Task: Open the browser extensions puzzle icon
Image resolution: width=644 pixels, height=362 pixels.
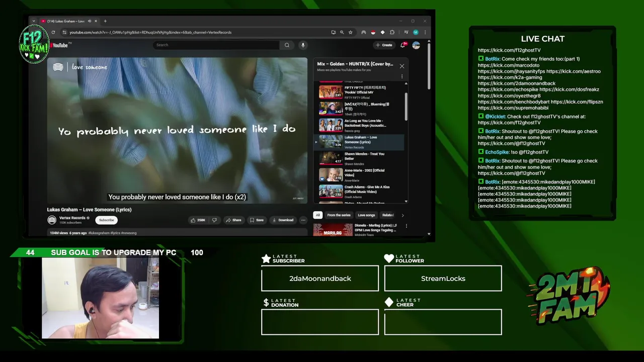Action: (392, 32)
